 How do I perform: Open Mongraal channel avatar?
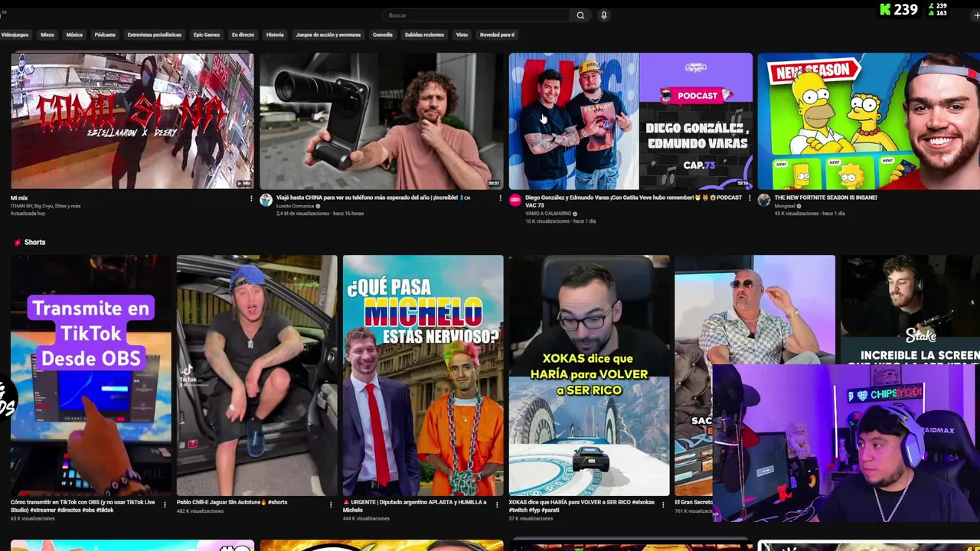point(764,200)
